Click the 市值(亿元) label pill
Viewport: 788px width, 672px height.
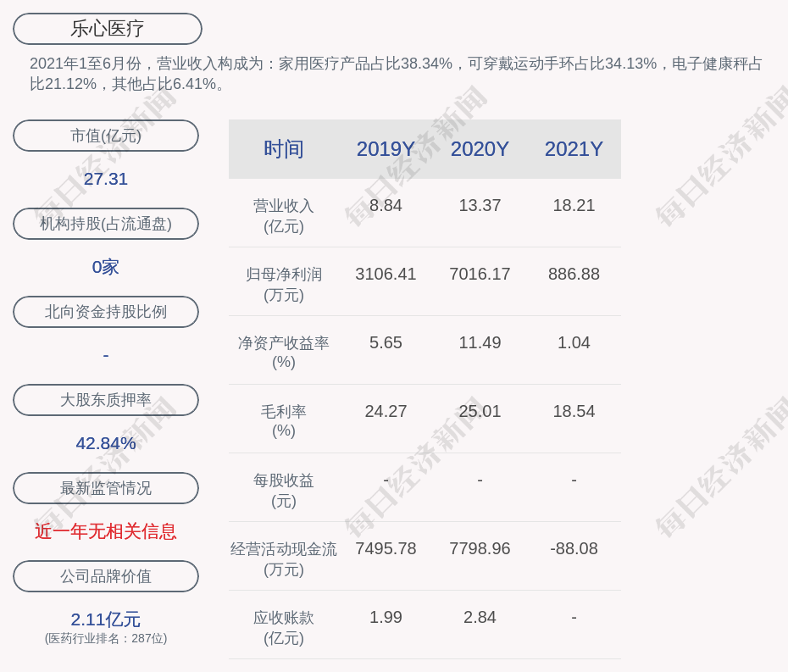[106, 136]
